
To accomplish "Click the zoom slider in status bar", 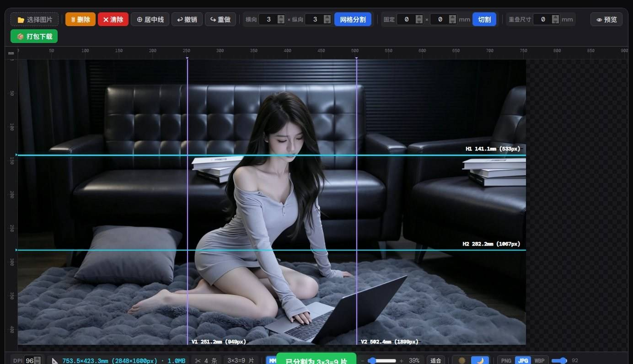I will tap(382, 361).
